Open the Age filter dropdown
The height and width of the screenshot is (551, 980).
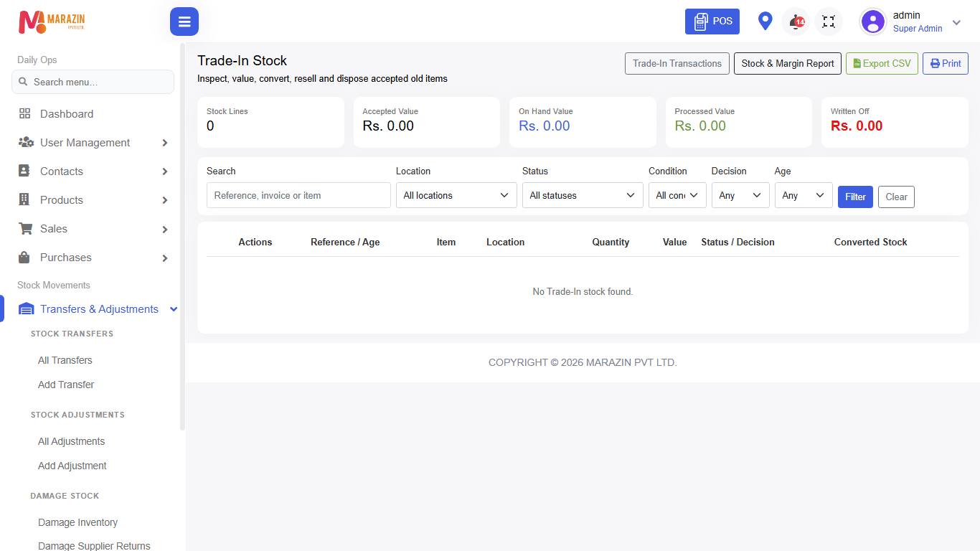tap(804, 195)
